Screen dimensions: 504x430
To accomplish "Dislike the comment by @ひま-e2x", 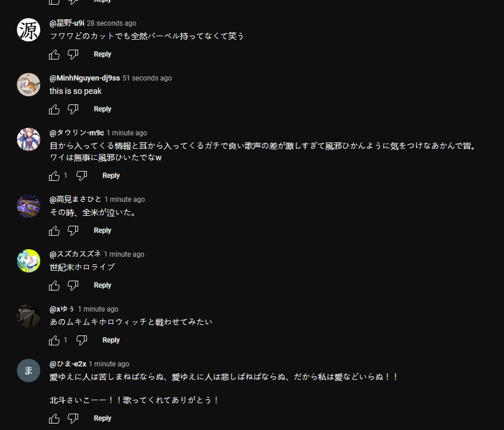I will 73,418.
